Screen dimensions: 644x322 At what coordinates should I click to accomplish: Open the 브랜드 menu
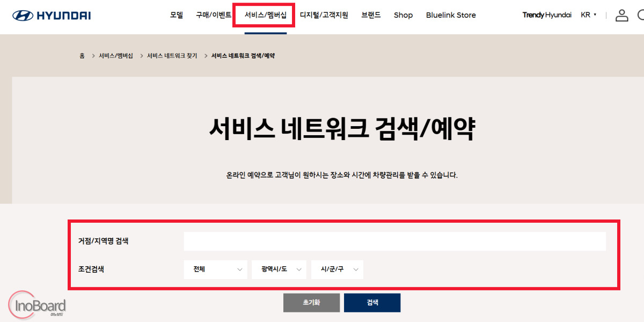371,15
